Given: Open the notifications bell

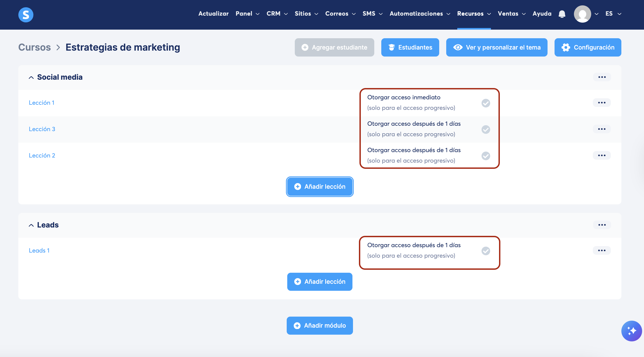Looking at the screenshot, I should pyautogui.click(x=562, y=14).
